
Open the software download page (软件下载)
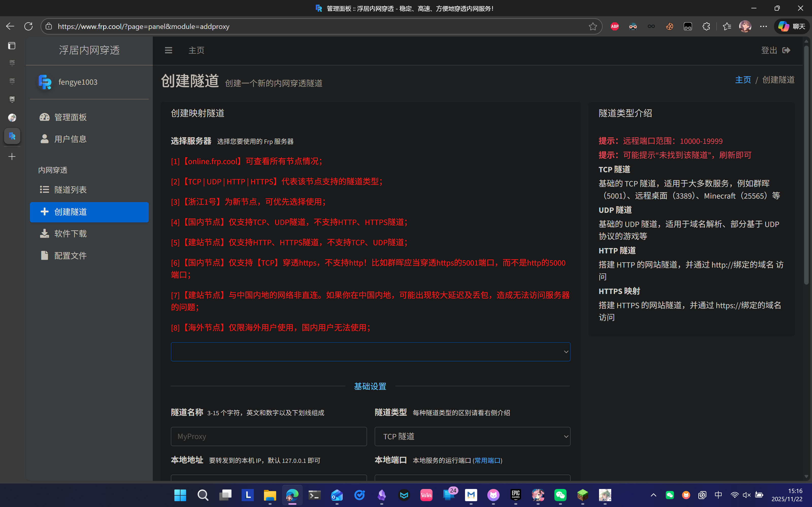pos(71,234)
